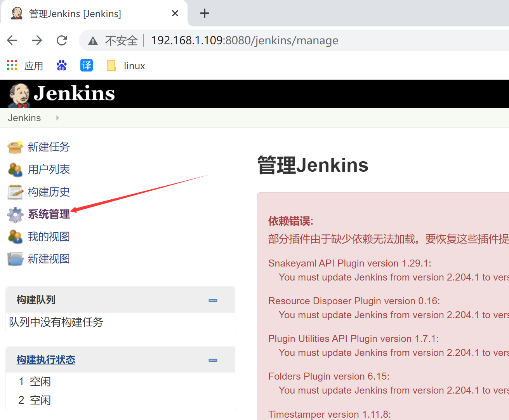Open the linux bookmarks folder
Image resolution: width=509 pixels, height=420 pixels.
pyautogui.click(x=126, y=66)
